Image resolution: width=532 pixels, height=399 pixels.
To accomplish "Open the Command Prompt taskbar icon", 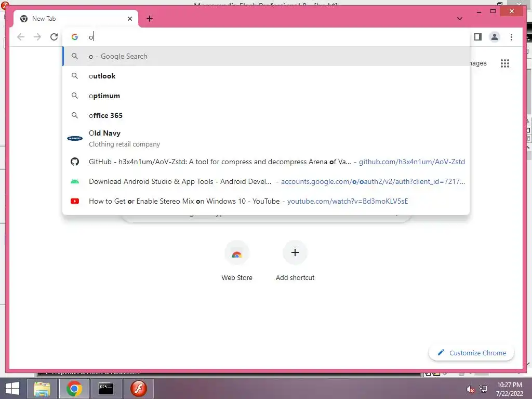I will pos(106,389).
